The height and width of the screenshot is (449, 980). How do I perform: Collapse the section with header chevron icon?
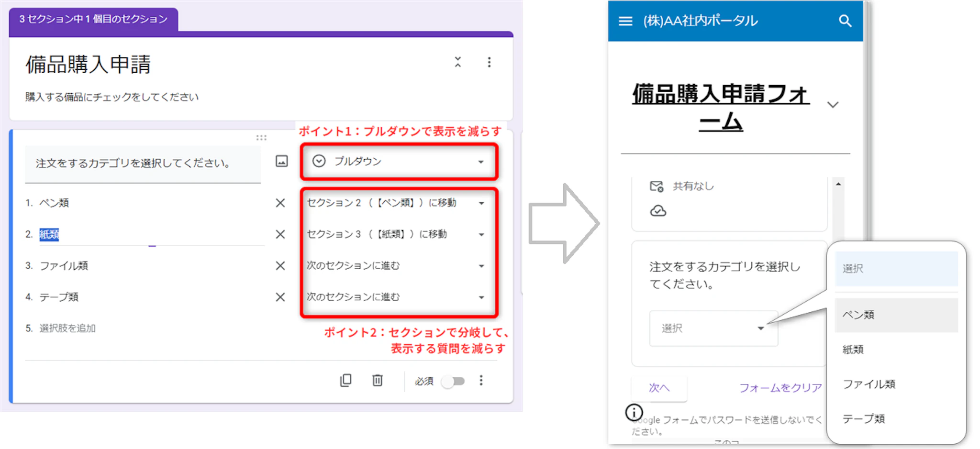click(458, 62)
